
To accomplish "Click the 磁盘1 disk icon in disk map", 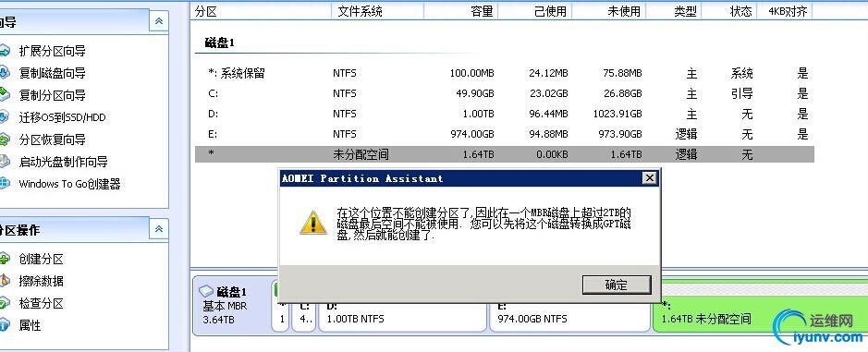I will pyautogui.click(x=206, y=292).
